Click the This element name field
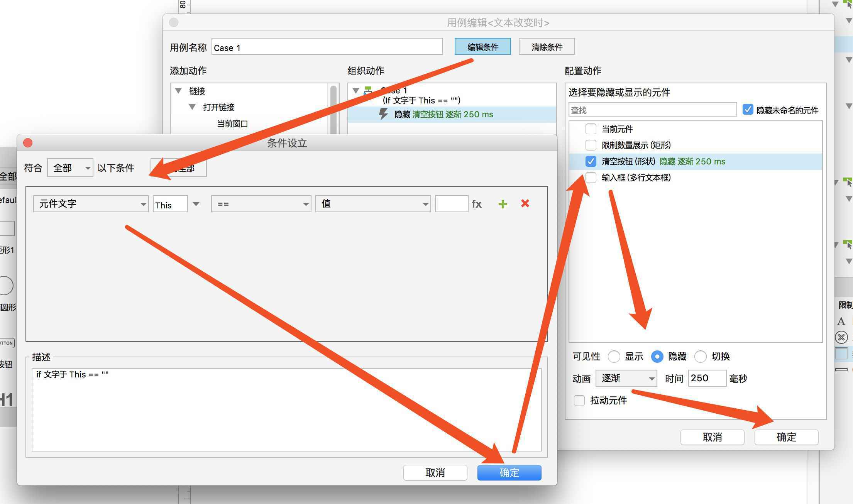853x504 pixels. pos(170,204)
